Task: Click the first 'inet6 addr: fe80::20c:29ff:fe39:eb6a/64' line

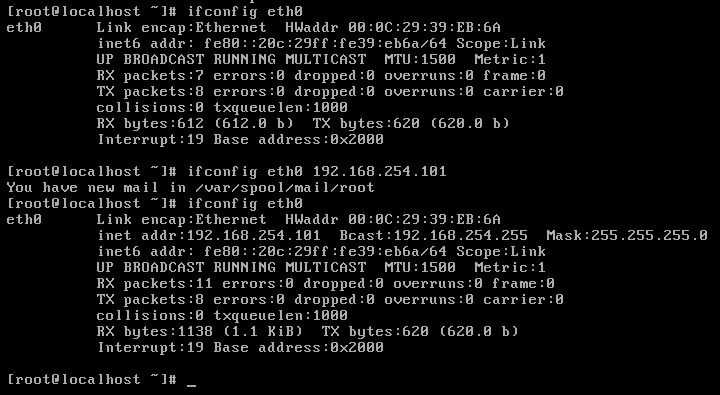Action: [321, 44]
